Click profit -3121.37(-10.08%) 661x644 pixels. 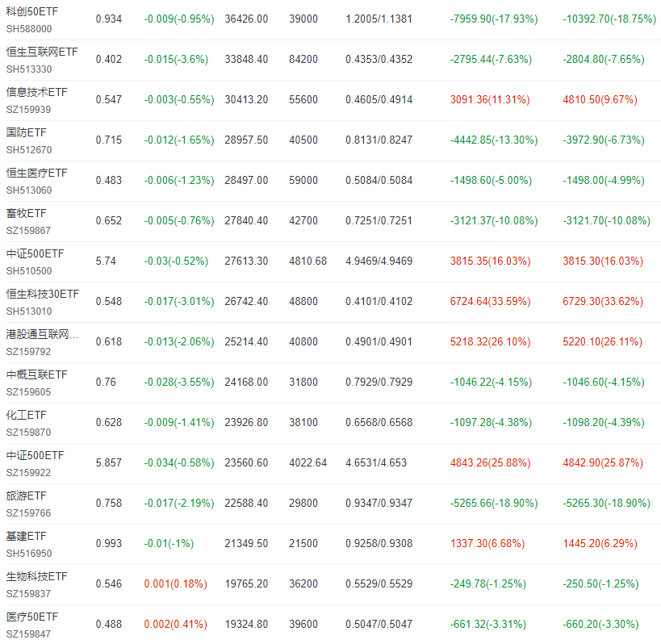494,221
